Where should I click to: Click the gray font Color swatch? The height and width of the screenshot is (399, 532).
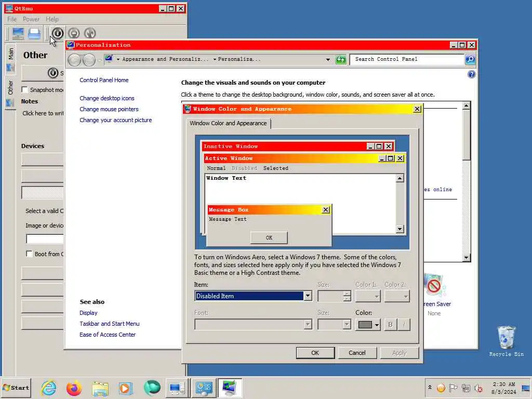coord(365,325)
